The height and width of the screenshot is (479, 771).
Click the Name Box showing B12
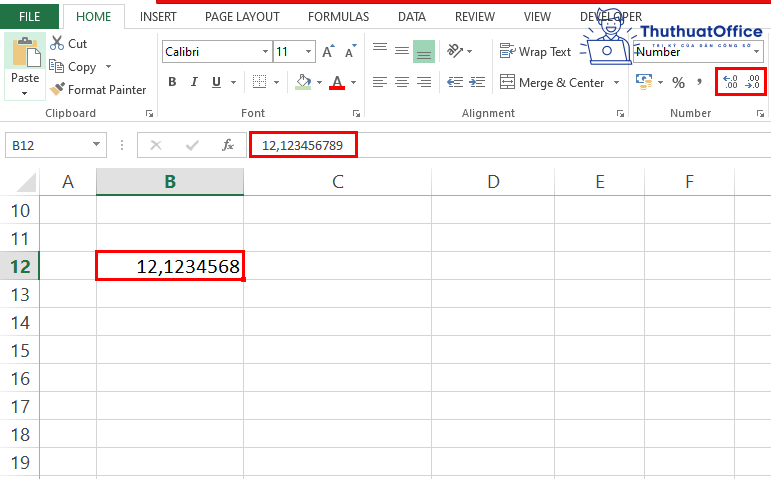[x=47, y=146]
